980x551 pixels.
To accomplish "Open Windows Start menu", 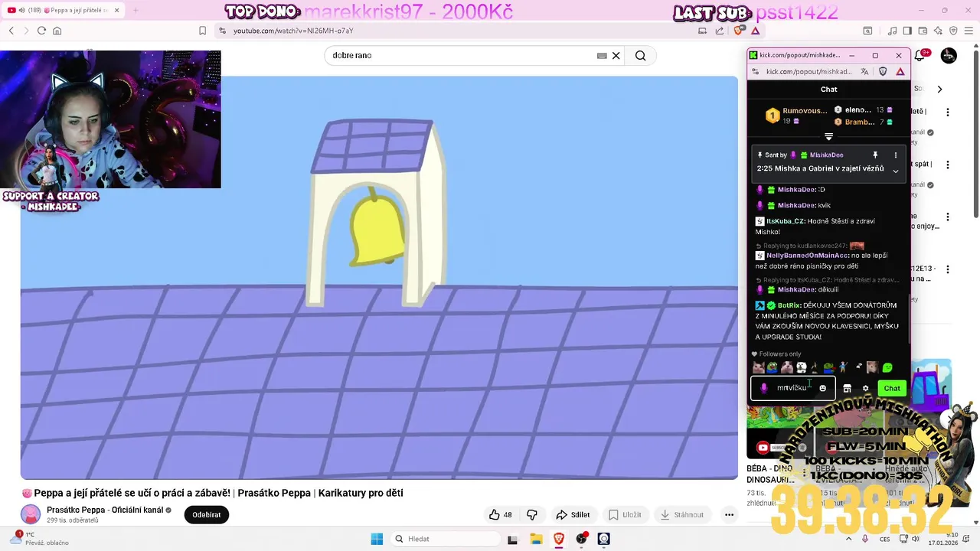I will 377,539.
